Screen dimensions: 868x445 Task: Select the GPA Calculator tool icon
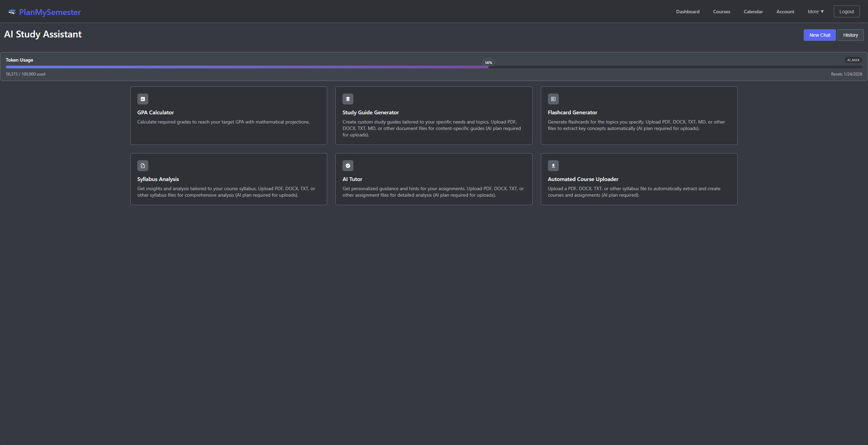143,99
